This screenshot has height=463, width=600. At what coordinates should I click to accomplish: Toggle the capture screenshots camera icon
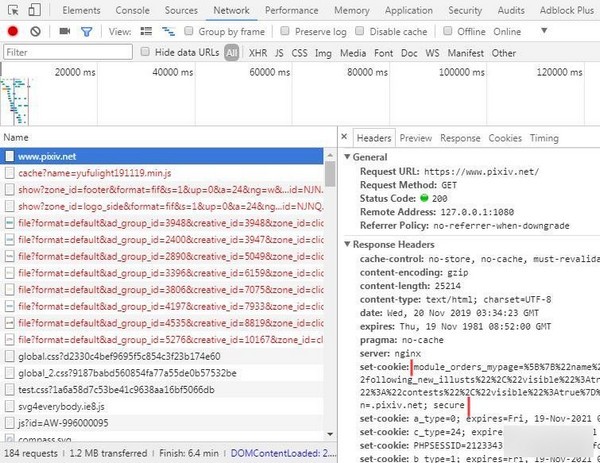point(64,31)
